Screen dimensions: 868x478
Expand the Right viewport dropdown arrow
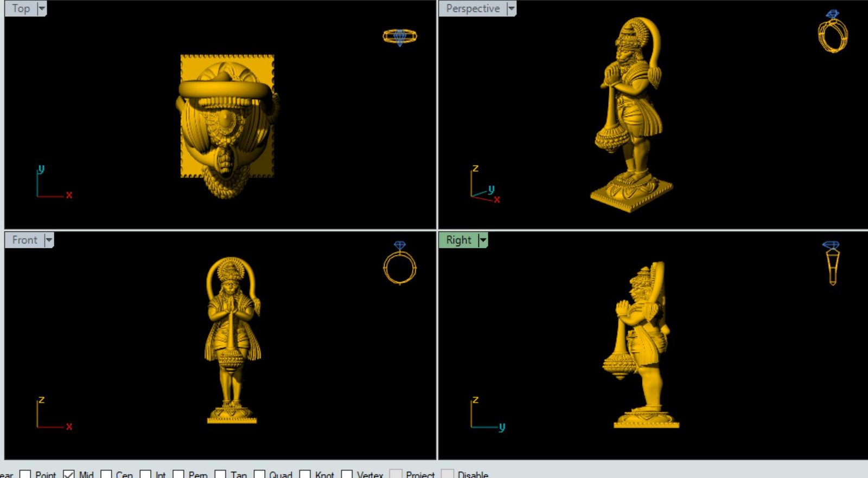(483, 240)
